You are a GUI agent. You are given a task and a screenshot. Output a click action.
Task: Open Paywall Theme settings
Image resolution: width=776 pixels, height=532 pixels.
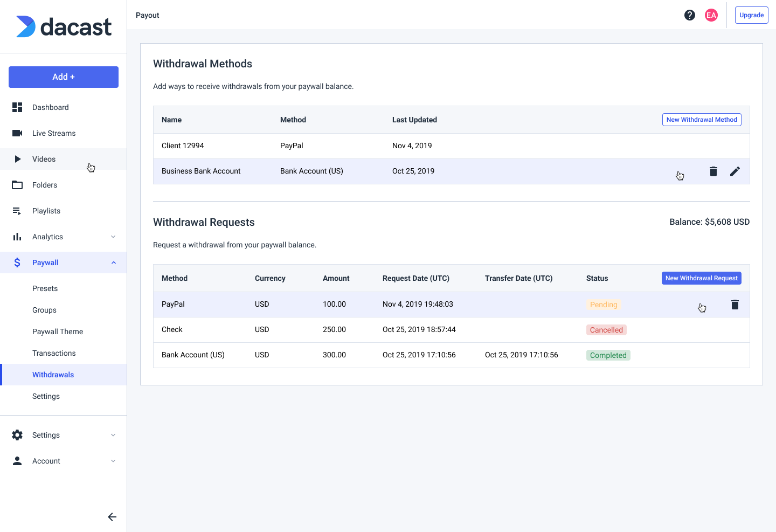57,331
